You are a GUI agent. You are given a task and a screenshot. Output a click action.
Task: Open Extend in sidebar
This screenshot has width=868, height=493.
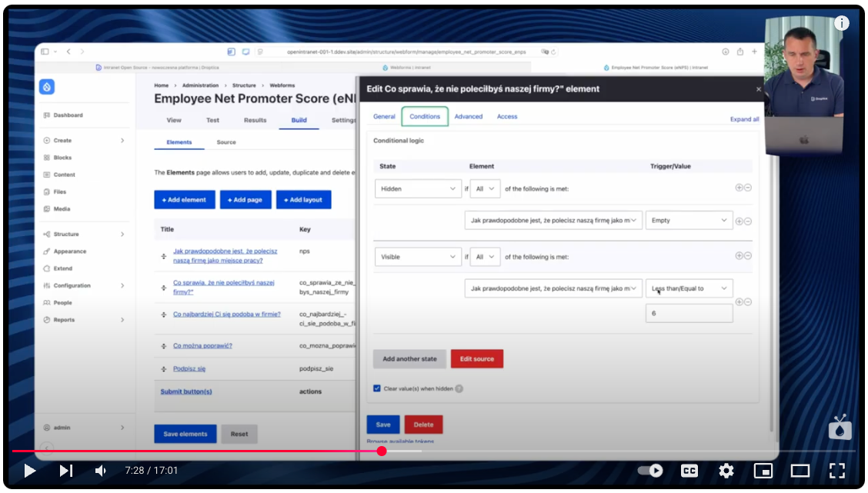[63, 268]
